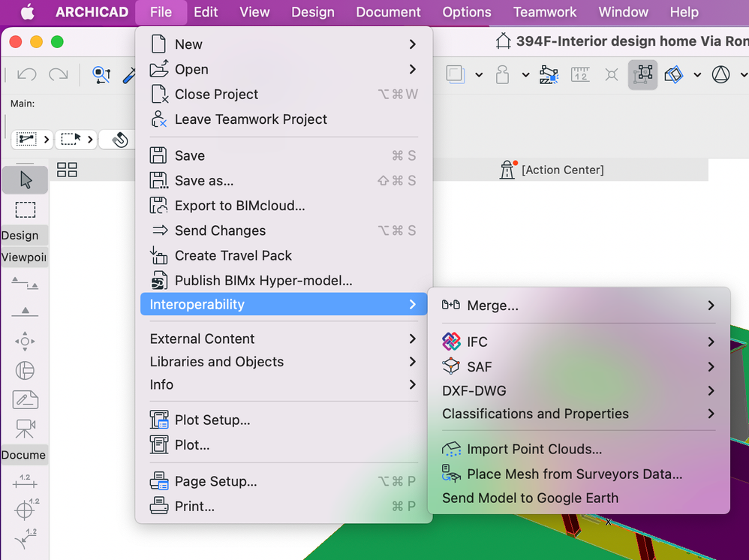Screen dimensions: 749x560
Task: Open the Info submenu
Action: [284, 384]
